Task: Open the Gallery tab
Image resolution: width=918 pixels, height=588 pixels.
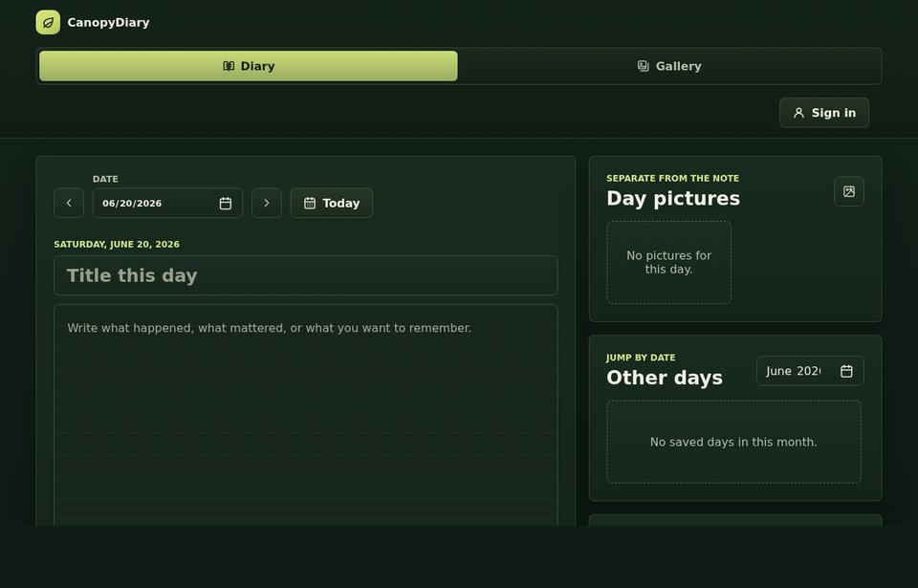Action: point(669,66)
